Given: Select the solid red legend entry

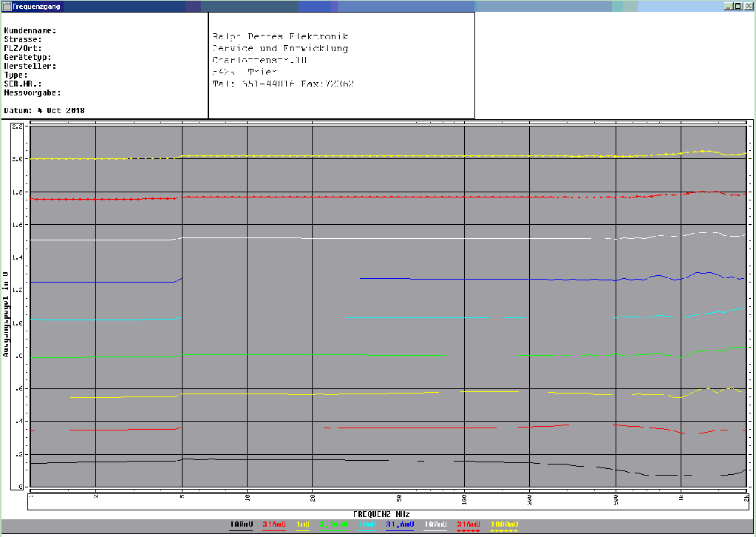Looking at the screenshot, I should 274,526.
